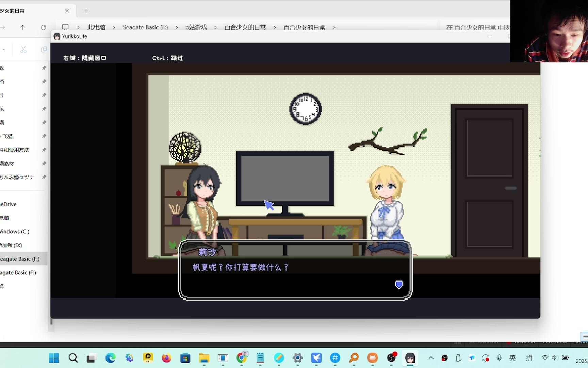Open Microsoft Edge from the taskbar

[x=110, y=358]
